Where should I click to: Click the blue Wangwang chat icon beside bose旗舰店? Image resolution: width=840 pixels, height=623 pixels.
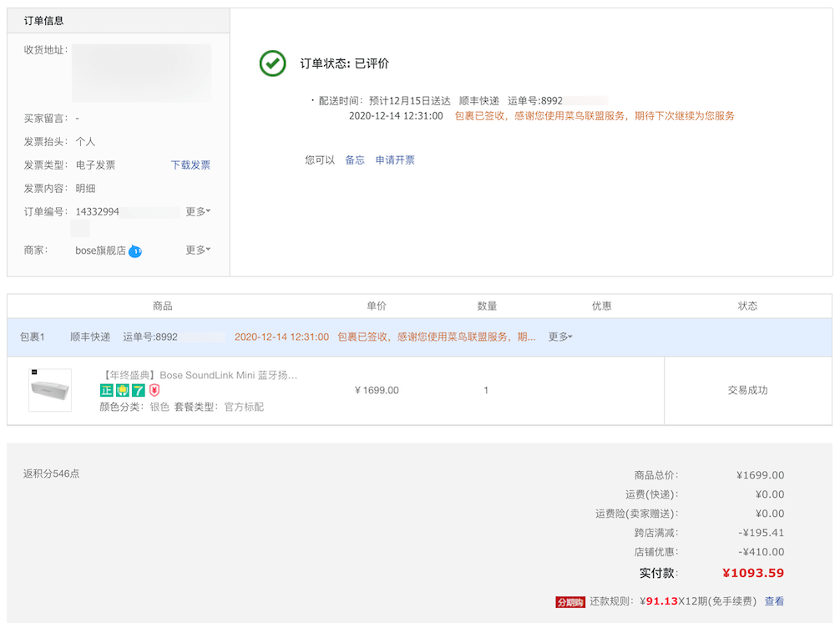click(135, 251)
